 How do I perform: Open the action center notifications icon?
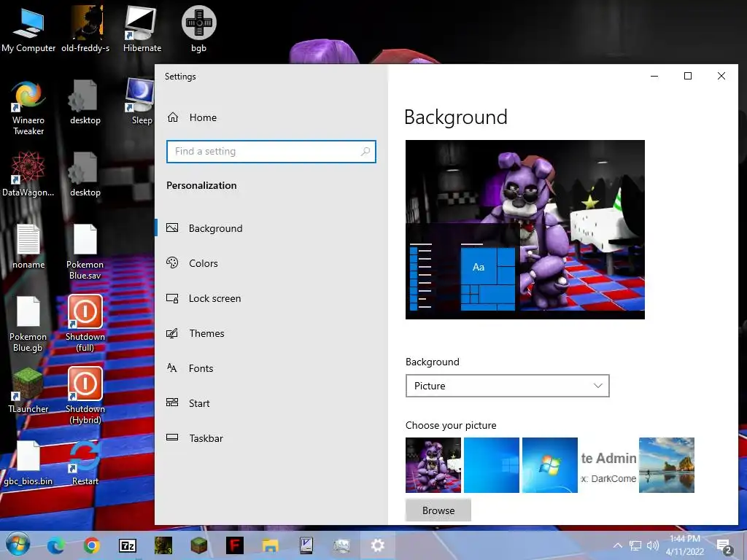(x=724, y=545)
